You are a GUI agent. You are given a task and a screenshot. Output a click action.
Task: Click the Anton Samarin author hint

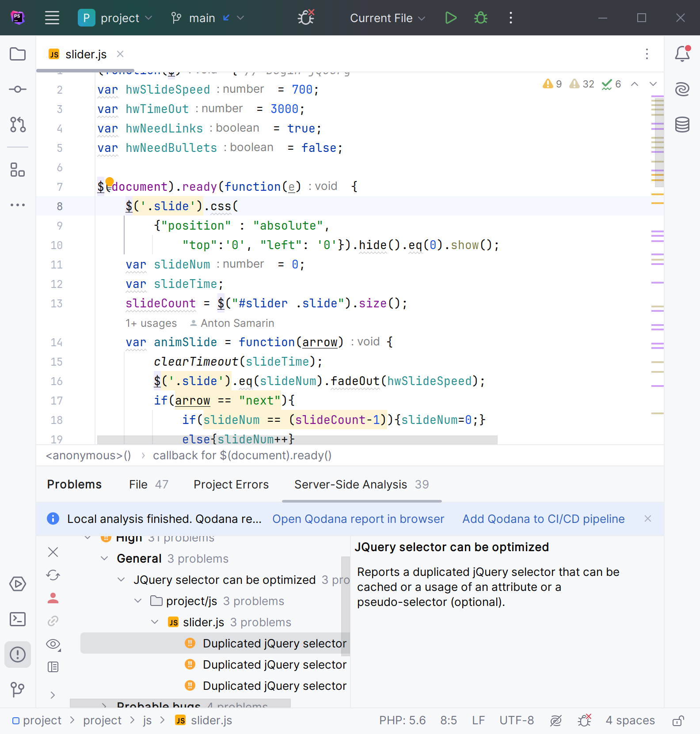pyautogui.click(x=232, y=323)
